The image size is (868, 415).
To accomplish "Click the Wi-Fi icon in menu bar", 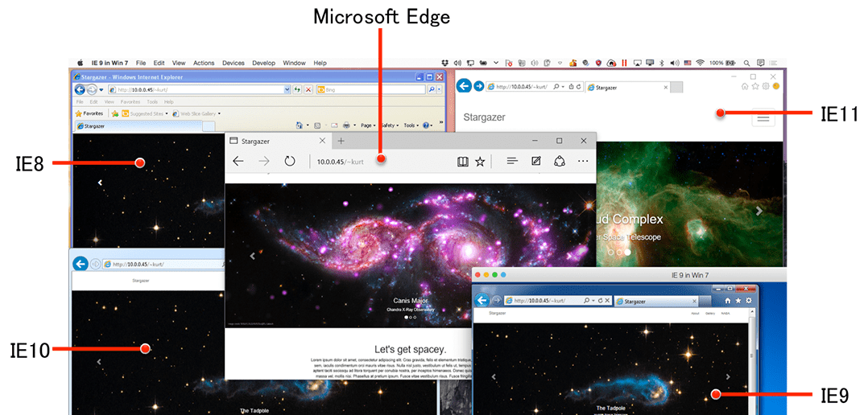I will [x=701, y=63].
